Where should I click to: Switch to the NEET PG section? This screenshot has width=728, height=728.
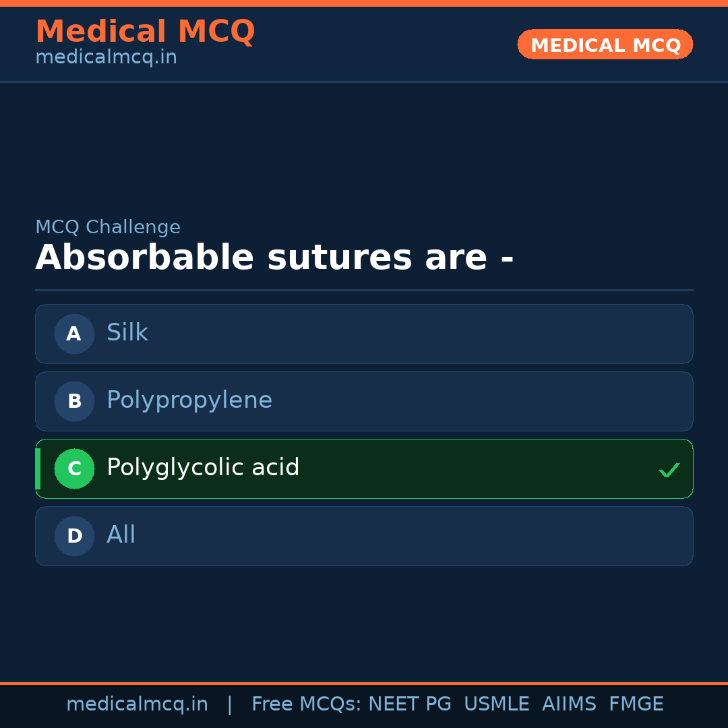tap(409, 704)
